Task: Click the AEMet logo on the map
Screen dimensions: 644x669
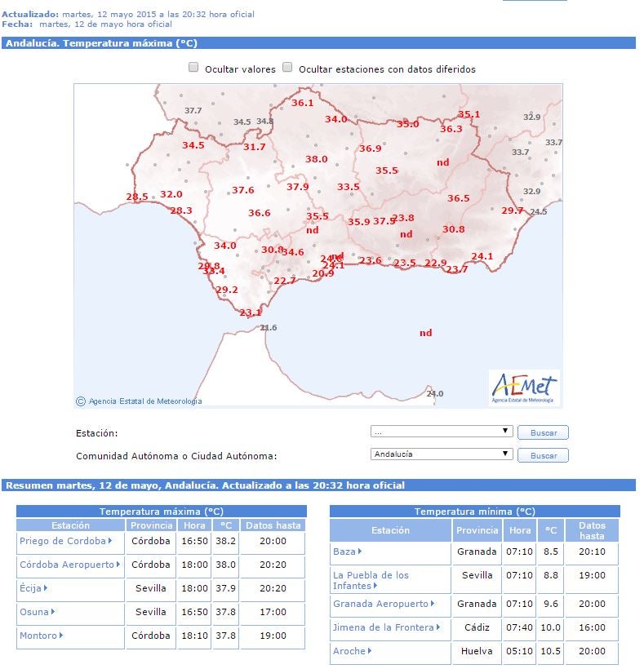Action: pyautogui.click(x=524, y=388)
